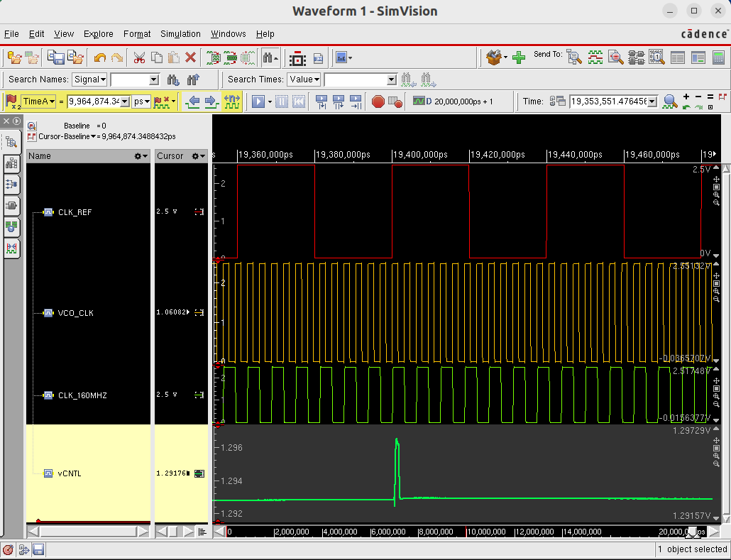Click the Undo arrow icon
Image resolution: width=731 pixels, height=560 pixels.
pos(100,57)
